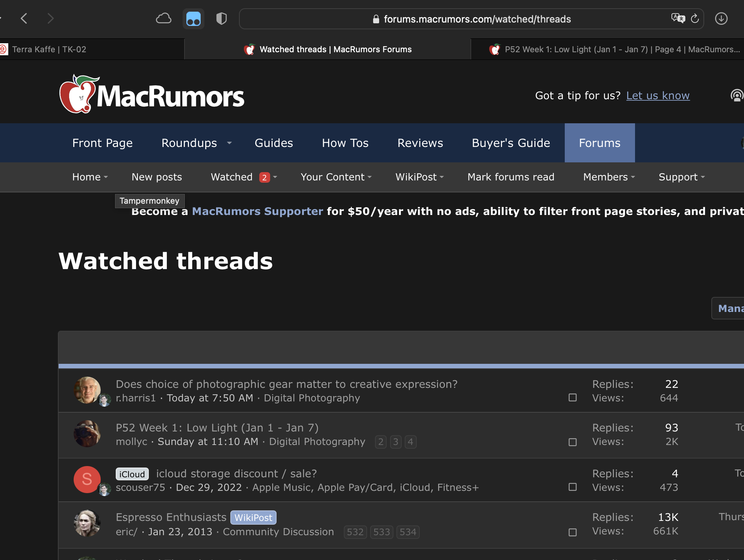Reload the page with the refresh icon

coord(695,18)
